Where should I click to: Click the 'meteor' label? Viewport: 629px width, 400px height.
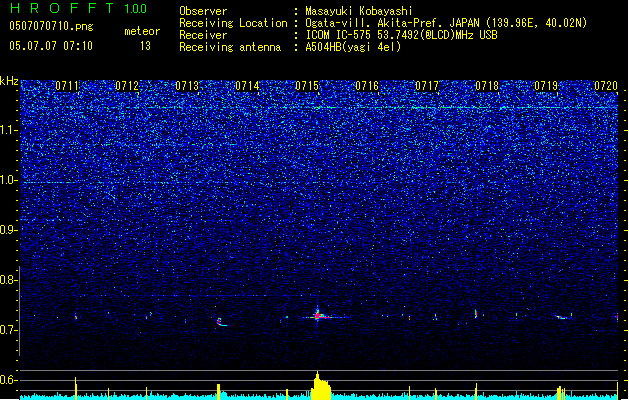tap(142, 31)
